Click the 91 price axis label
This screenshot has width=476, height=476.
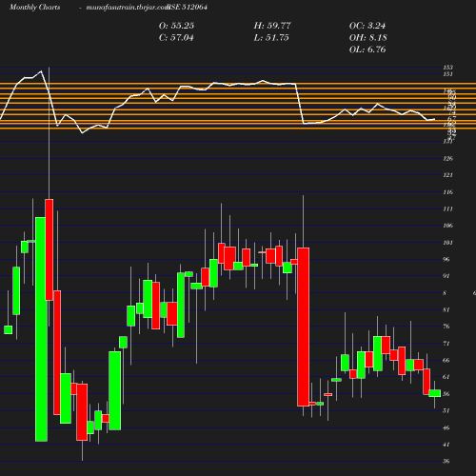[446, 276]
